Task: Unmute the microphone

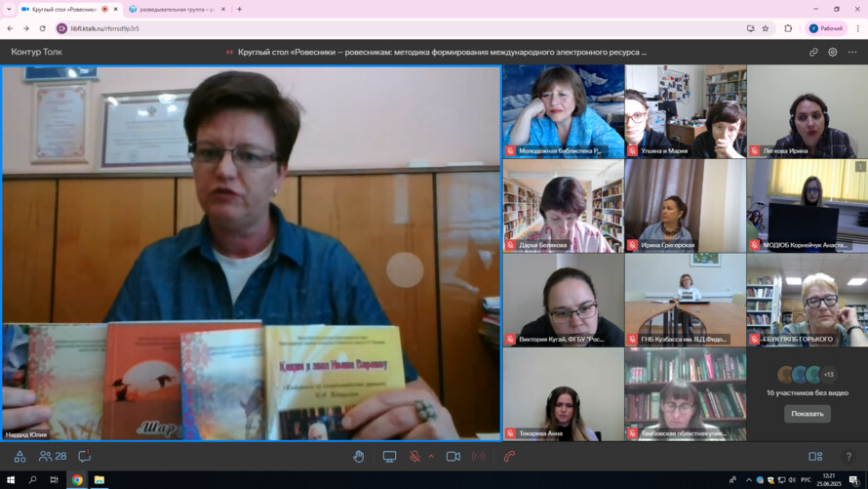Action: click(414, 456)
